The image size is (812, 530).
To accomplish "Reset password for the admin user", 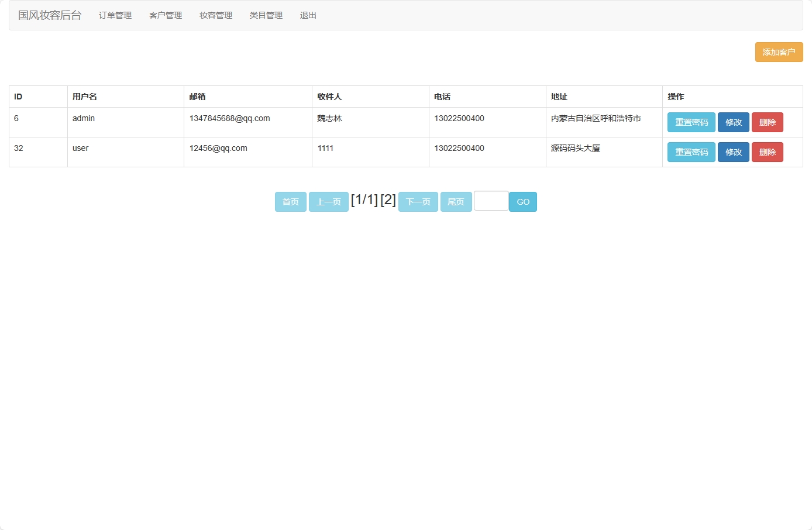I will coord(691,122).
